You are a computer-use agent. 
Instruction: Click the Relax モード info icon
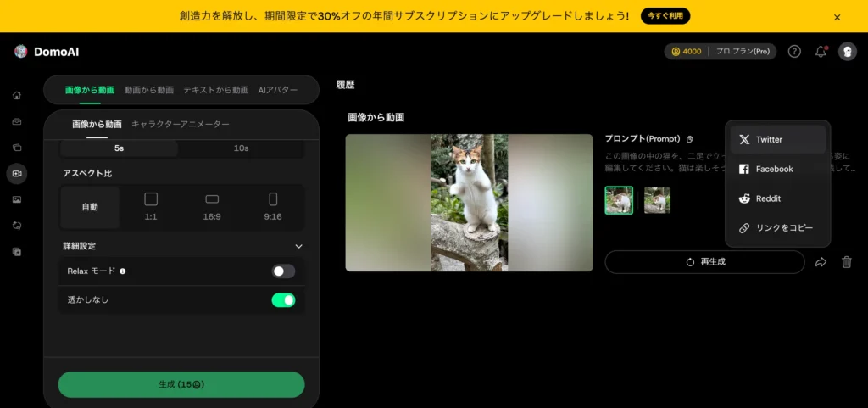[x=122, y=271]
